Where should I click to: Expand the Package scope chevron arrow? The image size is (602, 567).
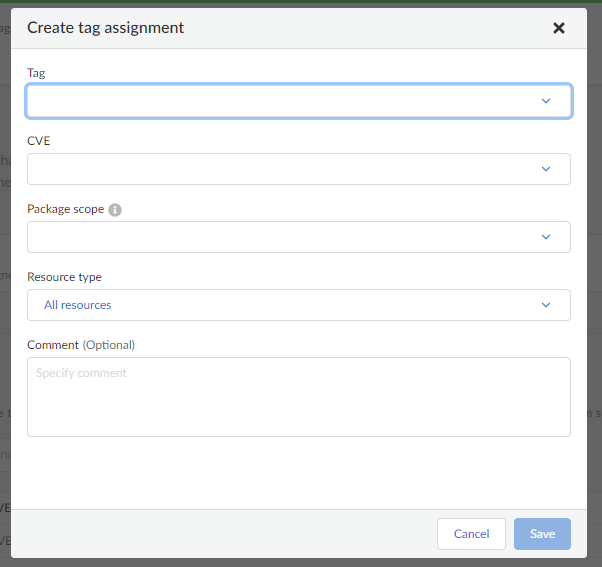[546, 237]
